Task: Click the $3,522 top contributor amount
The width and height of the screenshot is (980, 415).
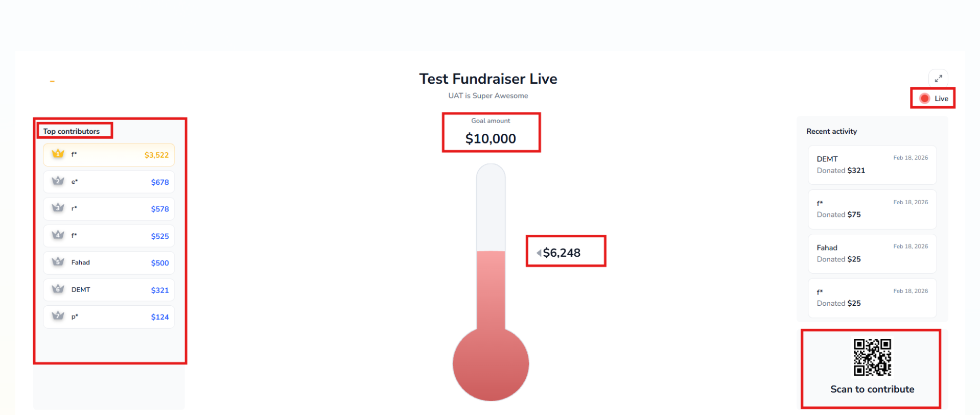Action: click(x=156, y=155)
